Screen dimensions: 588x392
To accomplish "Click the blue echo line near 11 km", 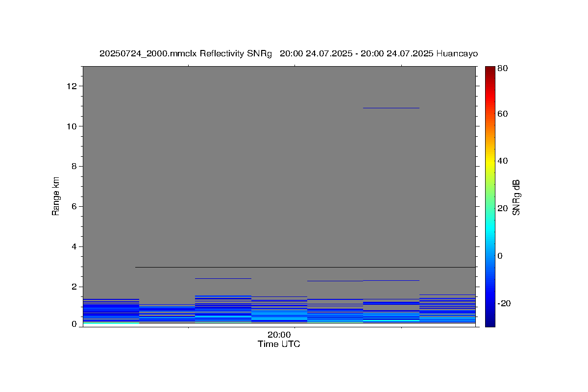I will pos(391,108).
